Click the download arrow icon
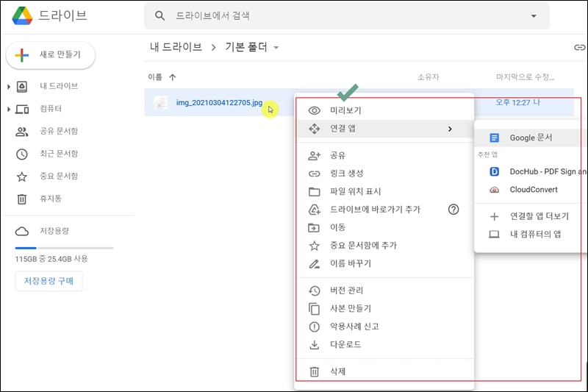588x392 pixels. pos(315,345)
